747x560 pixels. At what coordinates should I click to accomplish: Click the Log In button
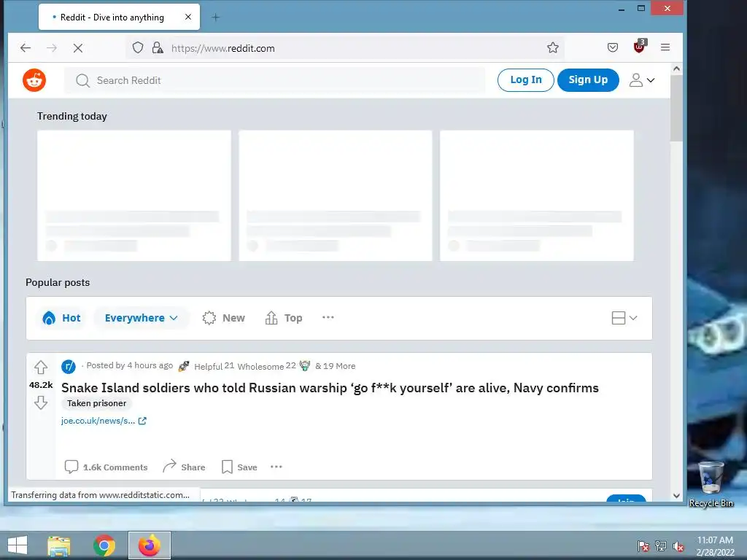click(525, 80)
